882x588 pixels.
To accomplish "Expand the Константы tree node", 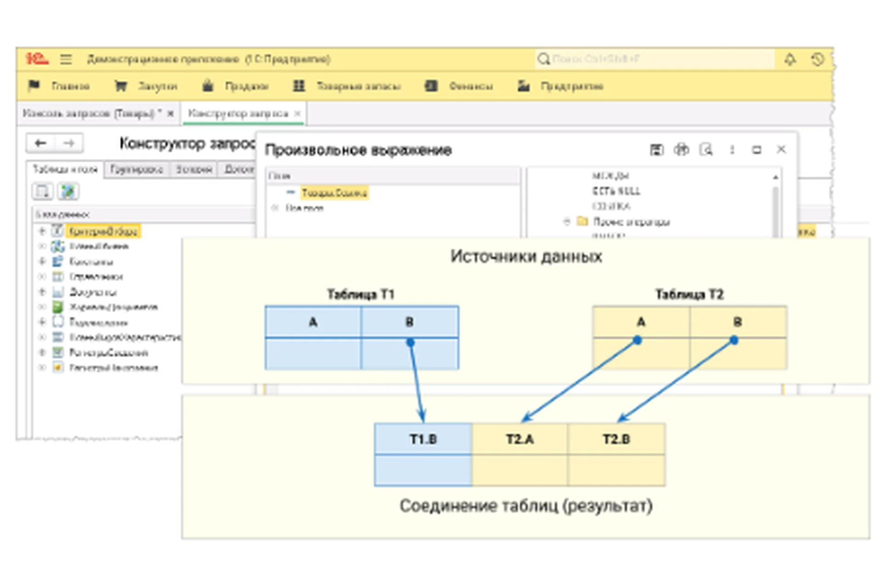I will [42, 261].
